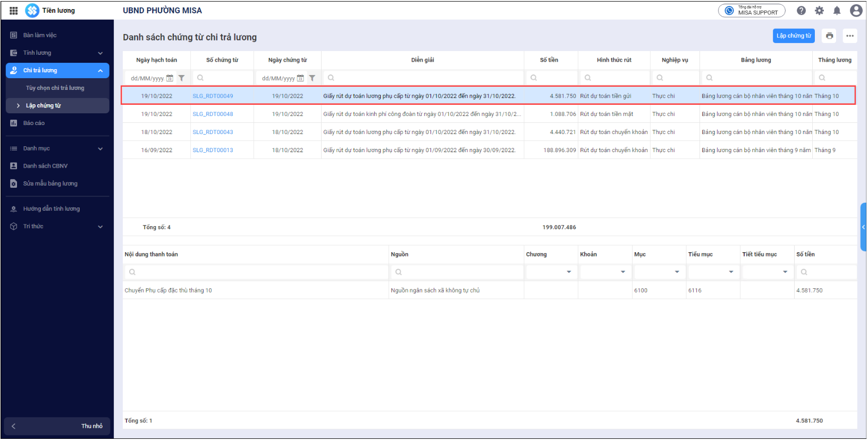868x441 pixels.
Task: Click filter funnel for Ngày chứng từ
Action: tap(312, 78)
